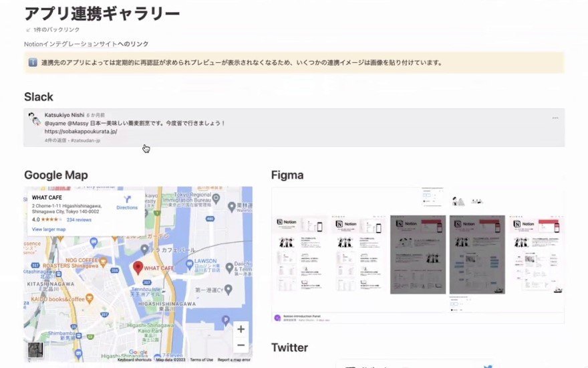Select KAIDO books&coffee marker on map
Screen dimensions: 588x368
(x=90, y=299)
